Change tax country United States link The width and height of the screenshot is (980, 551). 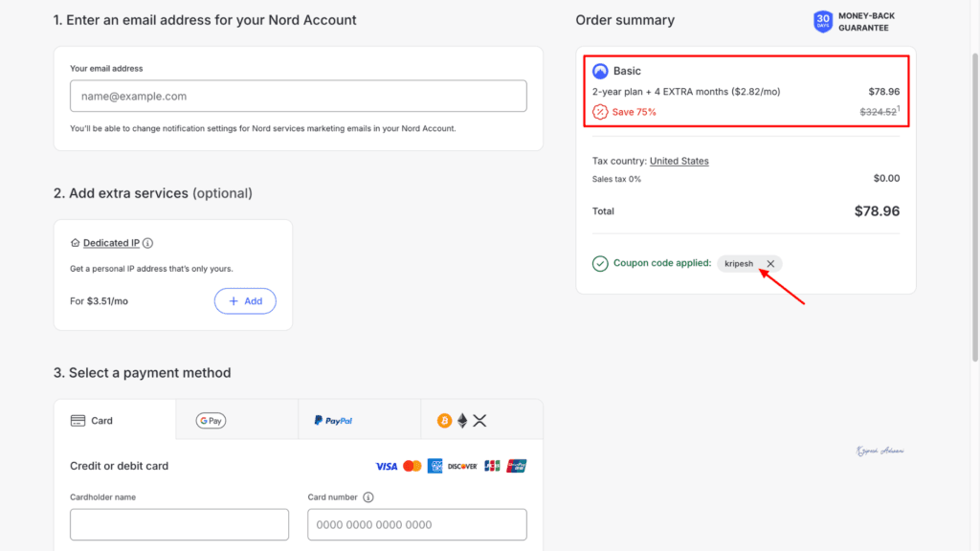tap(679, 161)
